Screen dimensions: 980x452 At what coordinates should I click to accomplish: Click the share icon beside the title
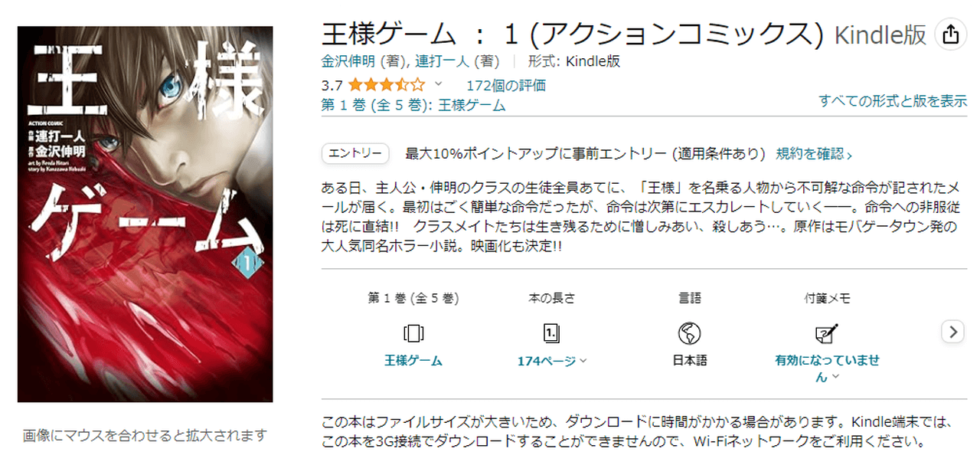(950, 35)
